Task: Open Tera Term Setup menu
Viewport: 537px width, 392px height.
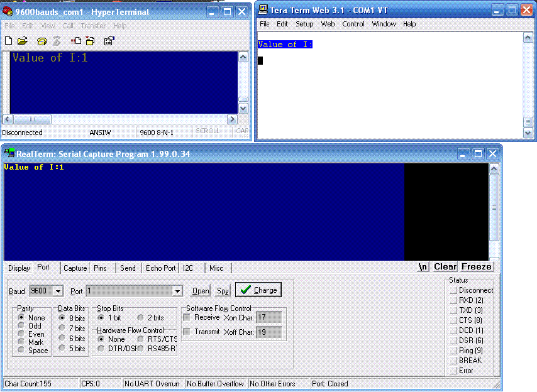Action: 304,24
